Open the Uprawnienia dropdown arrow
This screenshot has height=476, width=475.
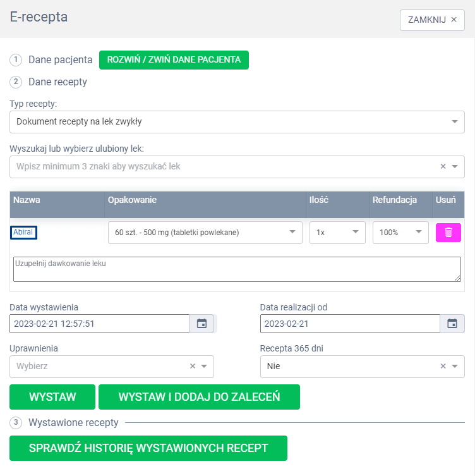pyautogui.click(x=204, y=366)
